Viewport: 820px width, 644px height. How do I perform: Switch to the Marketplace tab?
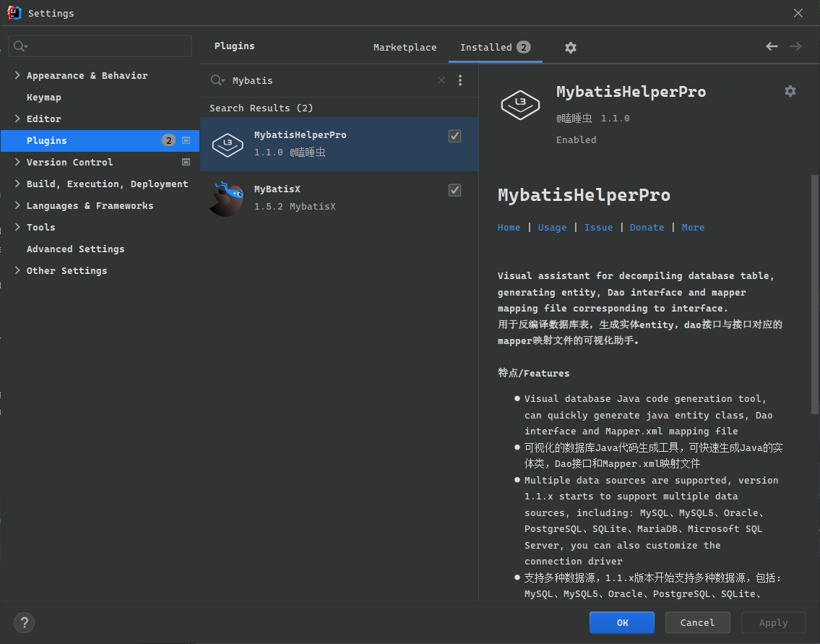pos(405,47)
